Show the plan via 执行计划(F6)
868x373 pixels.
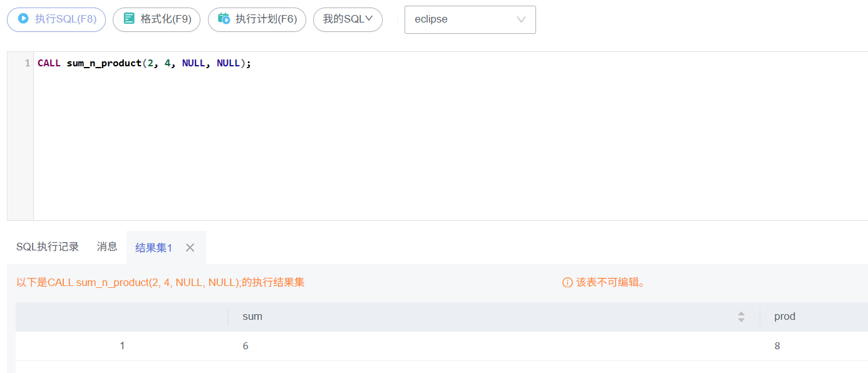(257, 19)
